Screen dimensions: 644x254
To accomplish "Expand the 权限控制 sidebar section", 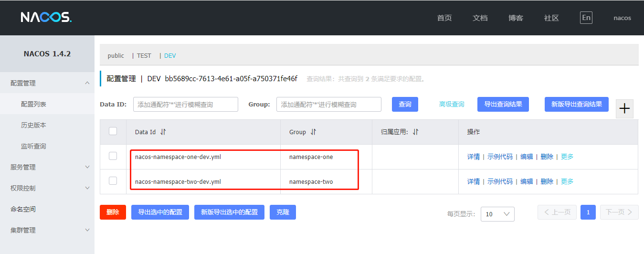I will coord(47,188).
